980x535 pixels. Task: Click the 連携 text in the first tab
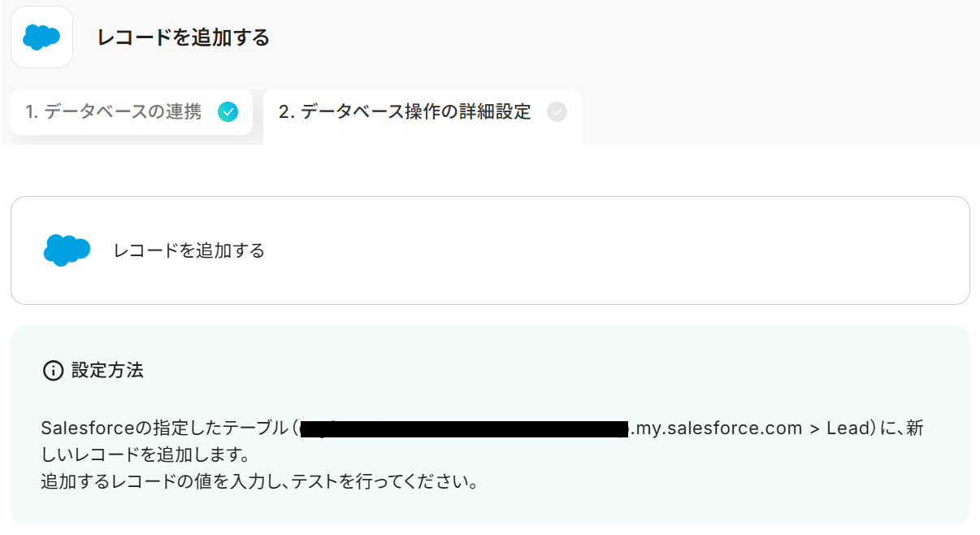(x=184, y=112)
